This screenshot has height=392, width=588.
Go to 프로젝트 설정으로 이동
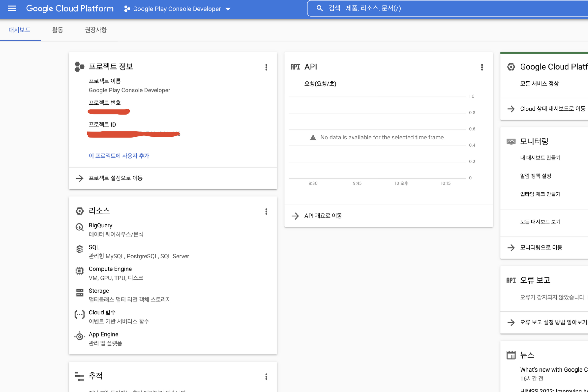(x=115, y=178)
